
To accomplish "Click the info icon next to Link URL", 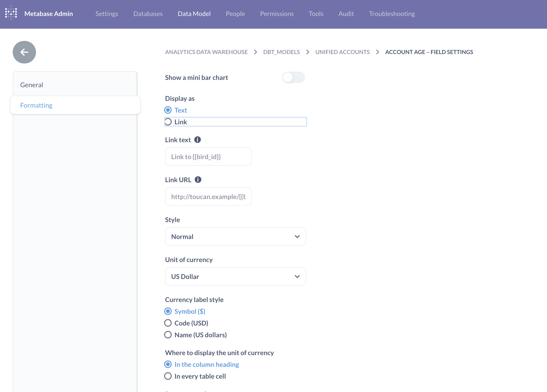I will coord(198,179).
